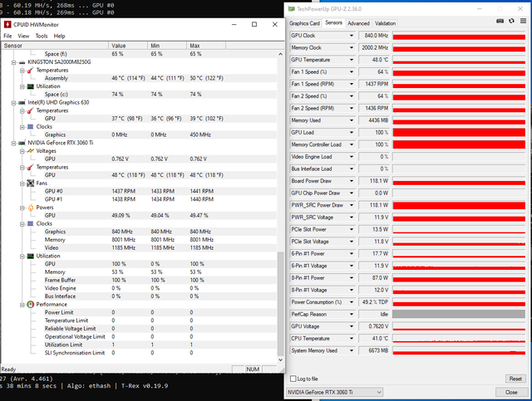Click the Reset button in GPU-Z
Image resolution: width=532 pixels, height=401 pixels.
tap(515, 379)
